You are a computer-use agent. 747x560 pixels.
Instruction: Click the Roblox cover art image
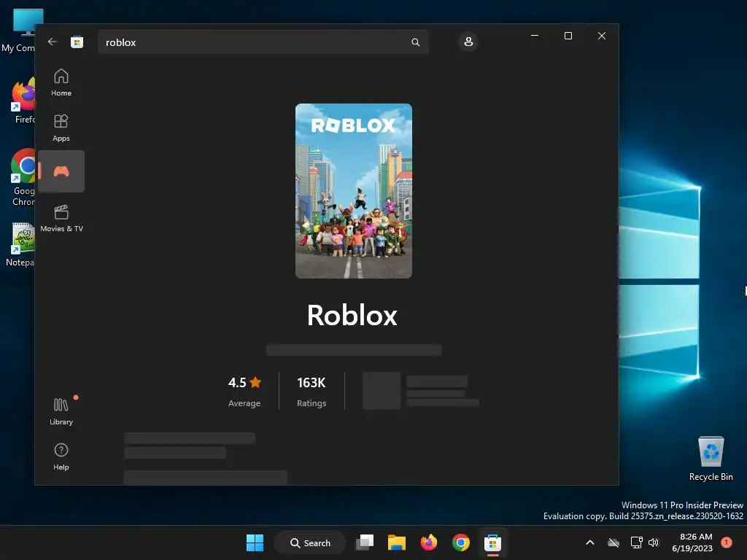354,191
